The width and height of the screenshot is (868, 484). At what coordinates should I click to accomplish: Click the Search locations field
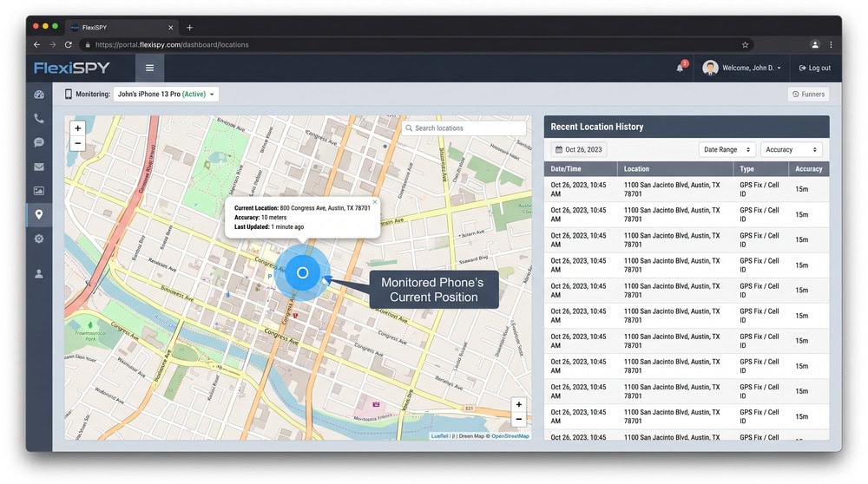coord(464,128)
